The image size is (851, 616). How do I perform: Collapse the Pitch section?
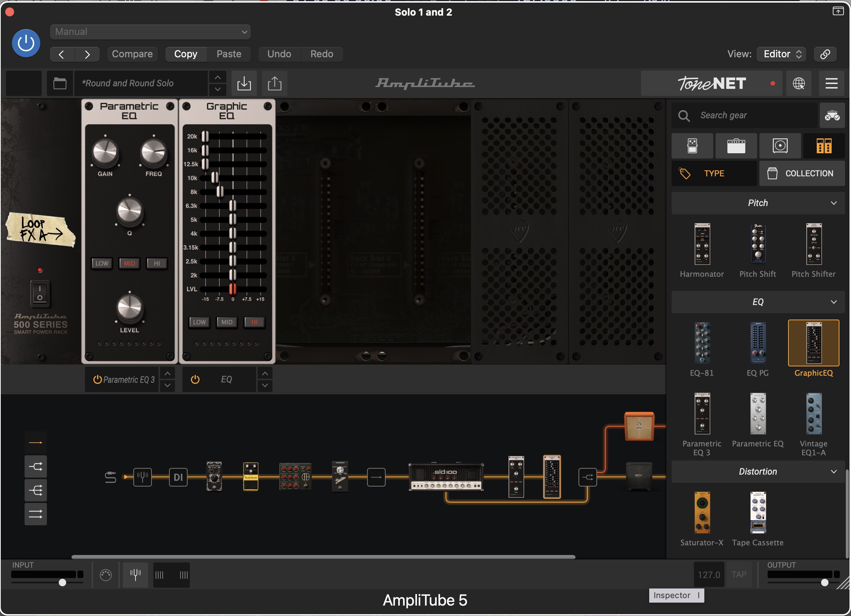coord(758,203)
